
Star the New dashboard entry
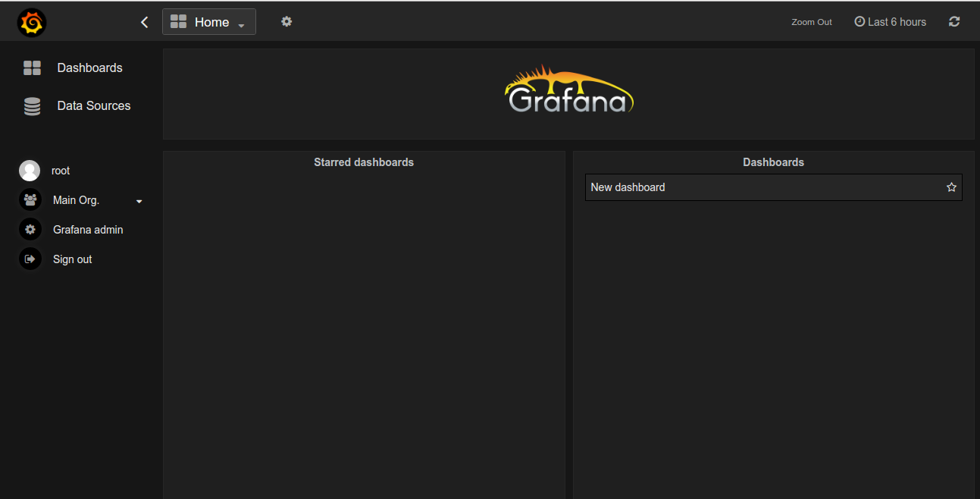(x=951, y=187)
